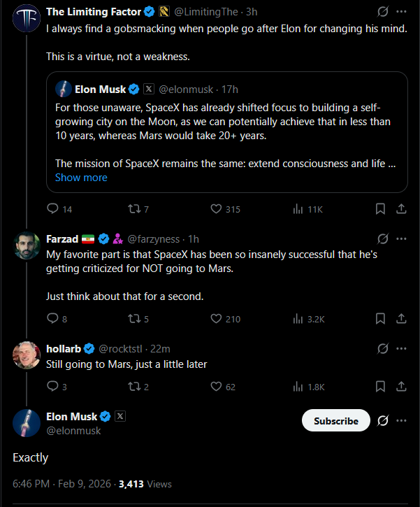Open hollarb's profile picture
420x507 pixels.
point(27,355)
